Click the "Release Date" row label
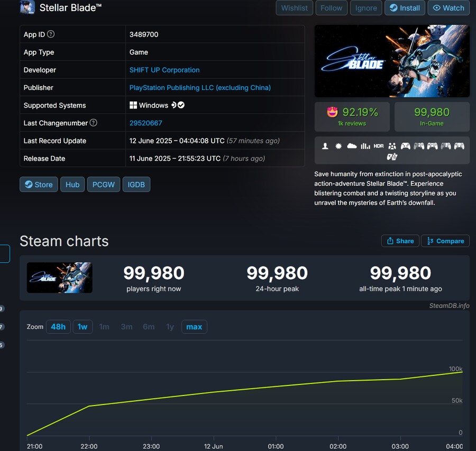 click(x=44, y=159)
